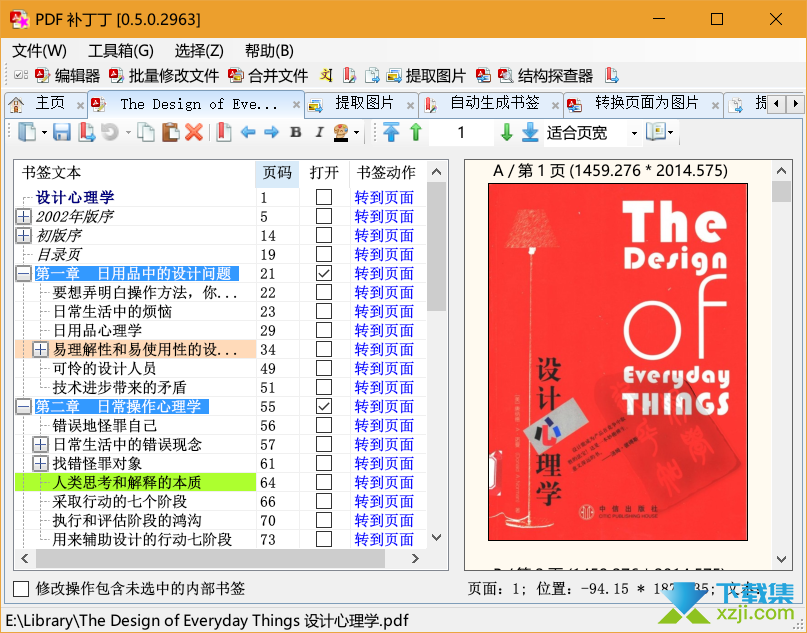Screen dimensions: 807x633
Task: Close the 提取图片 tab
Action: 410,106
